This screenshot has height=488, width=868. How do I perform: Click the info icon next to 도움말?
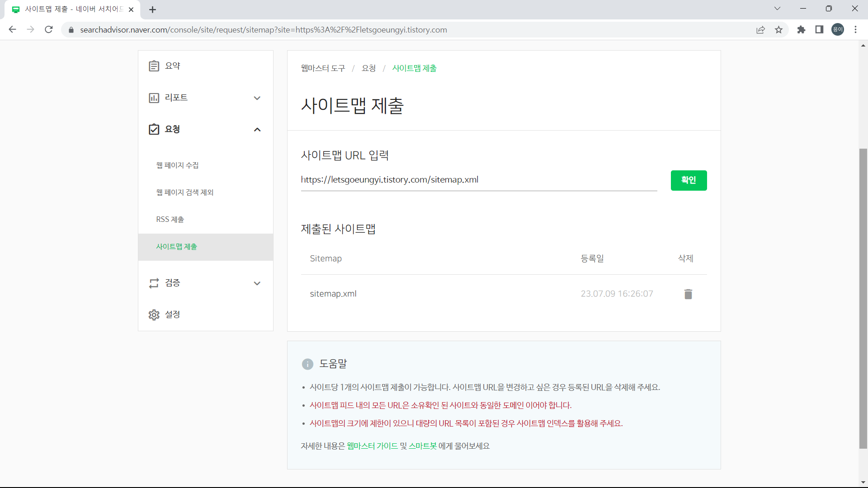click(307, 364)
